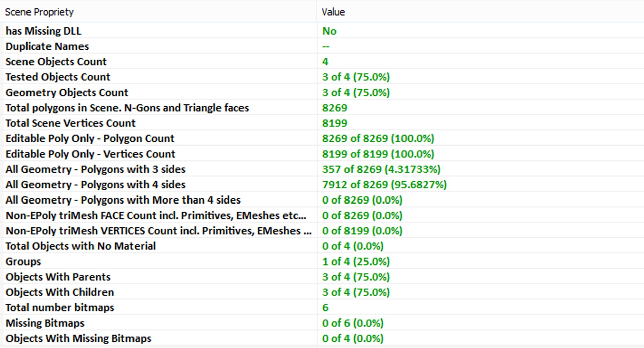Click the value '4' for Scene Objects Count
Screen dimensions: 644x348
(x=325, y=62)
